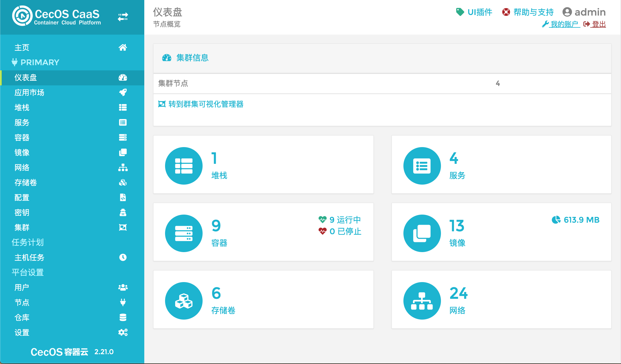
Task: Open the stacks tile circular icon
Action: 184,166
